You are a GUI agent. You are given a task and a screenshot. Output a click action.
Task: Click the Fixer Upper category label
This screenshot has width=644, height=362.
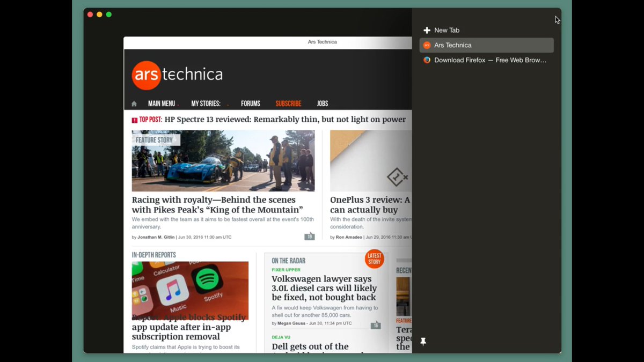coord(286,270)
